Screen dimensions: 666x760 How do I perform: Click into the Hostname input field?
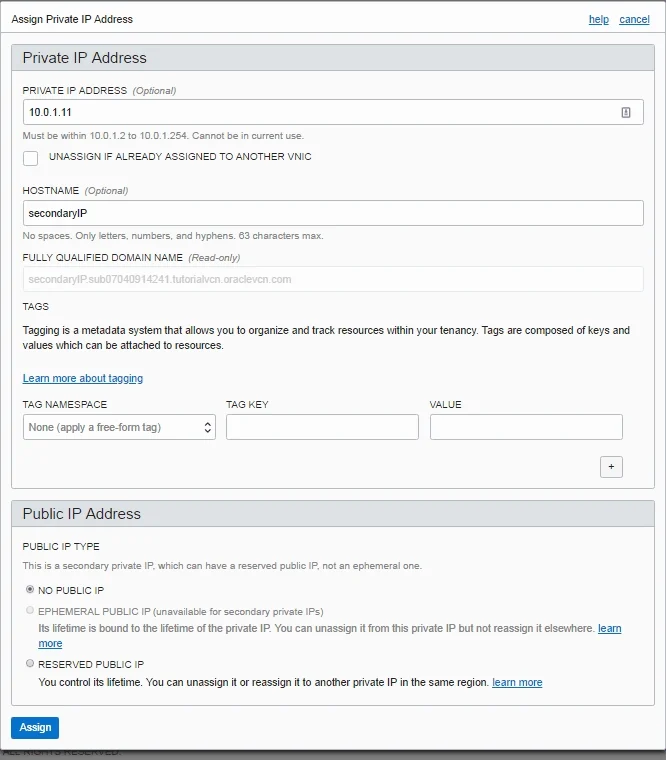tap(333, 213)
